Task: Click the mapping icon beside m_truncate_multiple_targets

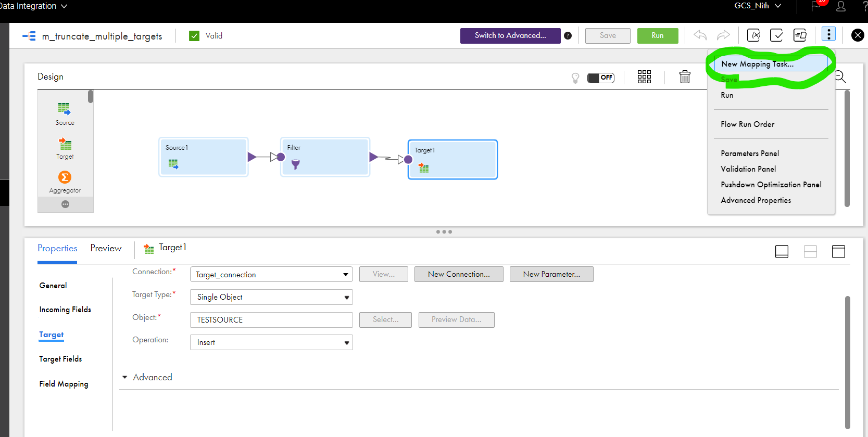Action: coord(29,36)
